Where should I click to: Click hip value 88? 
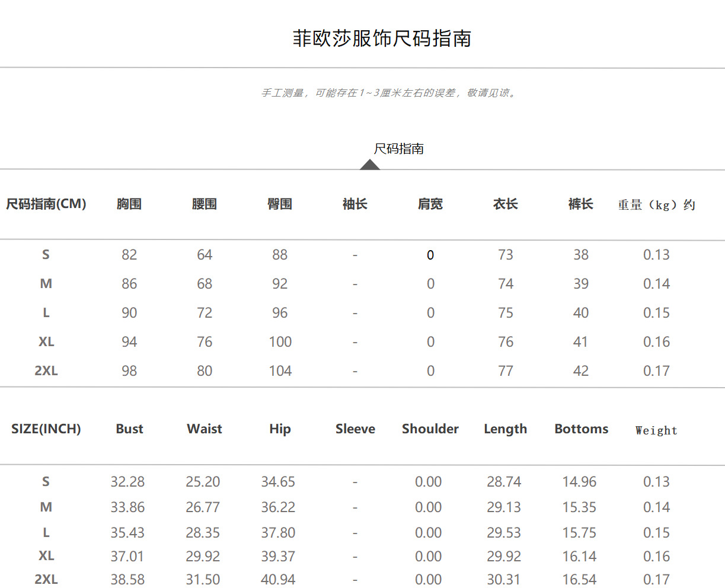coord(280,255)
